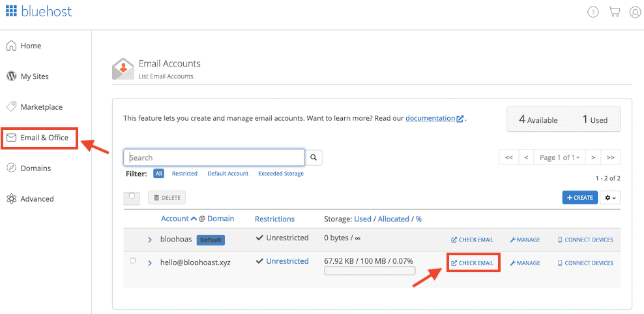
Task: Click the 1 Used counter
Action: tap(595, 119)
